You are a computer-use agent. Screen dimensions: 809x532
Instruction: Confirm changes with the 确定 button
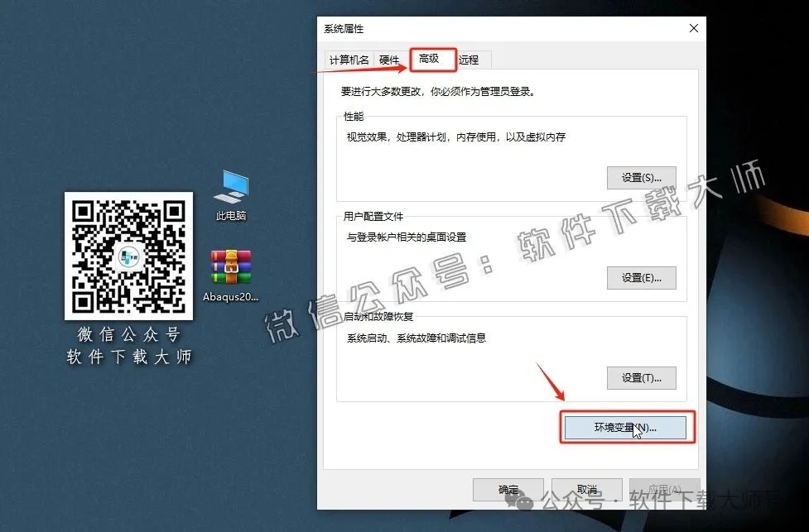point(508,488)
